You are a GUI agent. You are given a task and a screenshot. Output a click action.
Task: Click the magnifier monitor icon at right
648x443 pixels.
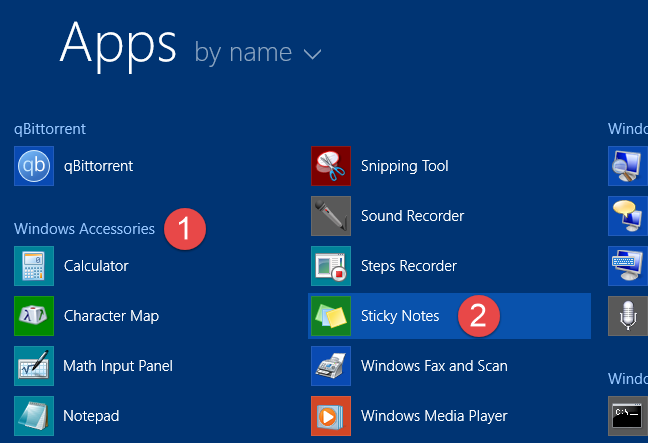point(628,166)
